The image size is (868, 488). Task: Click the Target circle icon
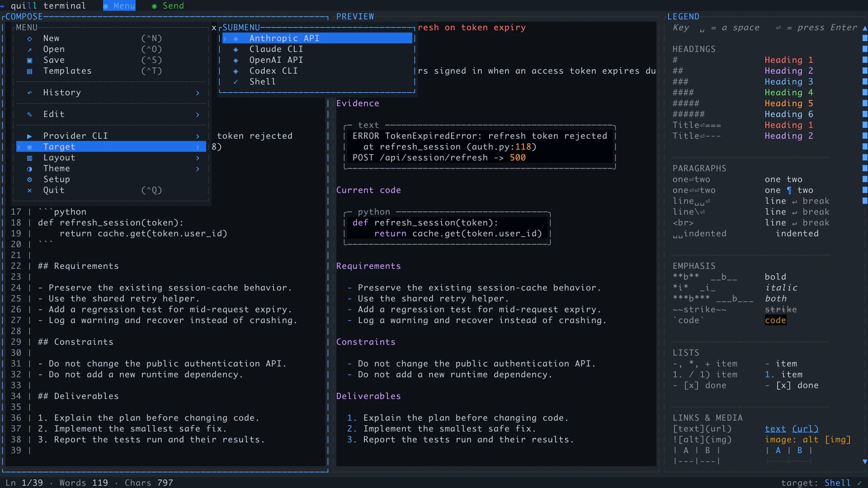click(x=29, y=147)
